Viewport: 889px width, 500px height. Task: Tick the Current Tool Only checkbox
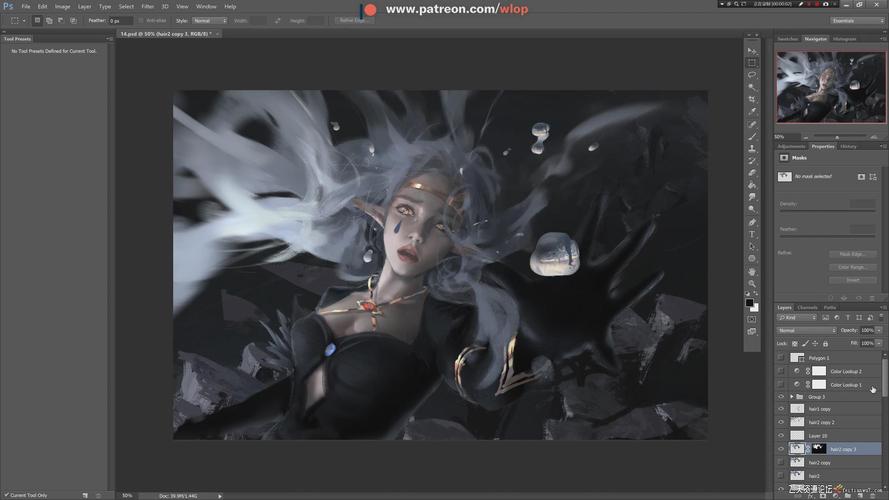click(6, 495)
